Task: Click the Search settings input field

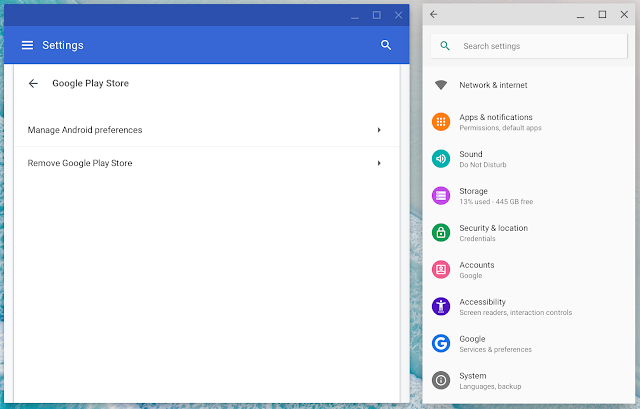Action: (x=529, y=46)
